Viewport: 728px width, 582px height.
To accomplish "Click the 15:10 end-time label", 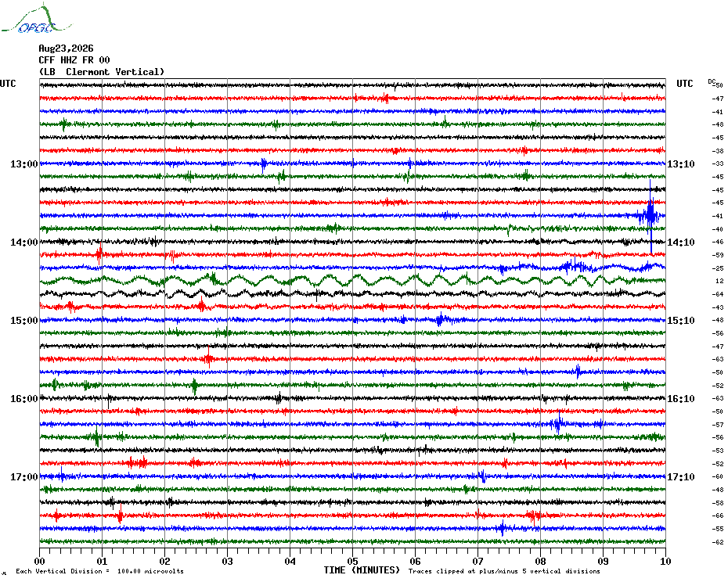I will [681, 321].
